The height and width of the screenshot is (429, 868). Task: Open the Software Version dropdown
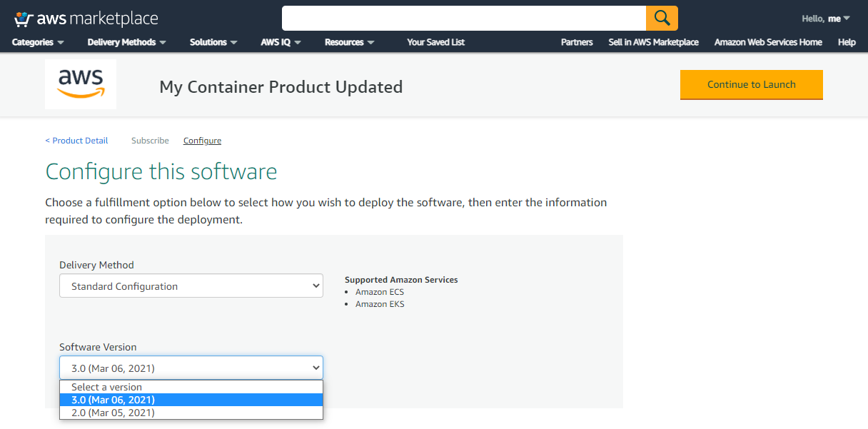191,367
